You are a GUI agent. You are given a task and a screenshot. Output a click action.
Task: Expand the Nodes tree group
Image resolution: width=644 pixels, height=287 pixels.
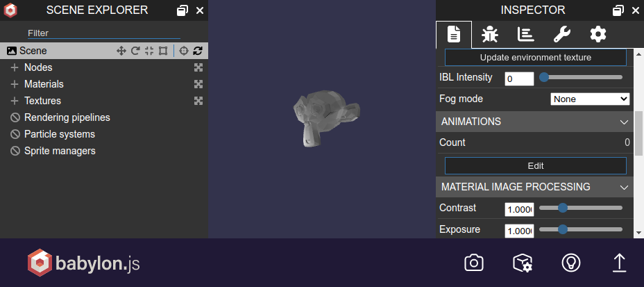(x=15, y=67)
